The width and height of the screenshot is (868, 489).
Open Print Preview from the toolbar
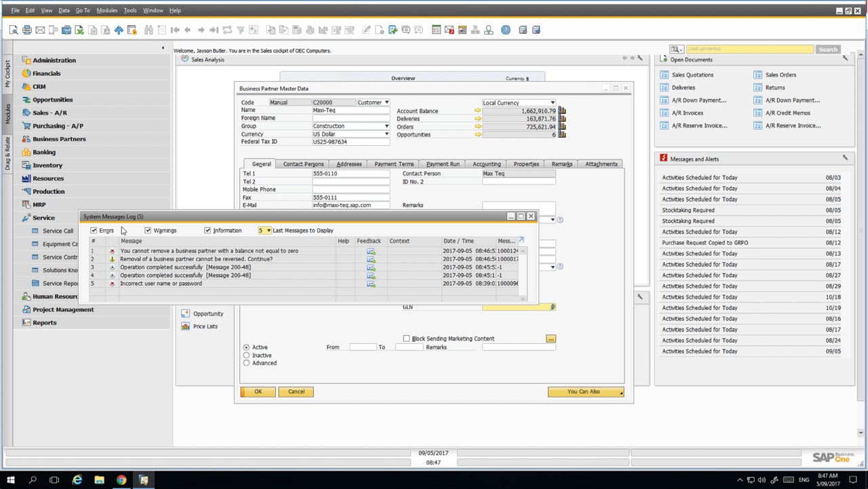(x=14, y=30)
